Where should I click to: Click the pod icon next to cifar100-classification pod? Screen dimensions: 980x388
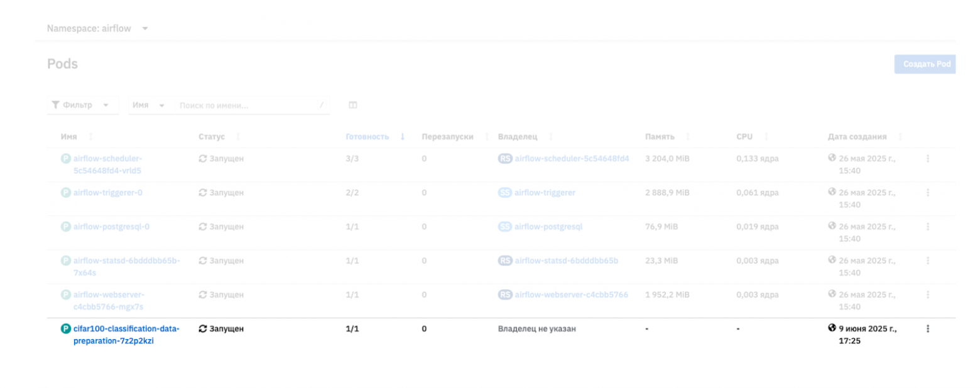(65, 328)
